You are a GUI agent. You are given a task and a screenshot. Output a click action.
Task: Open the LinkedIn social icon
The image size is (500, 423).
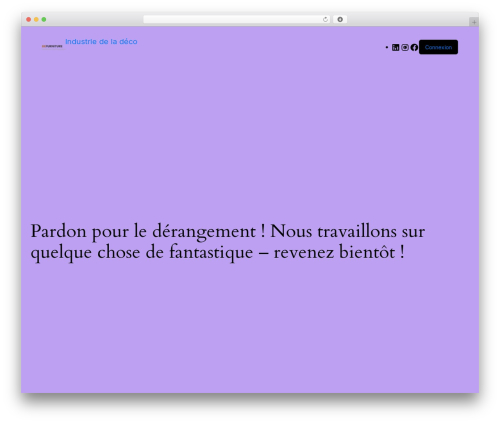point(395,47)
